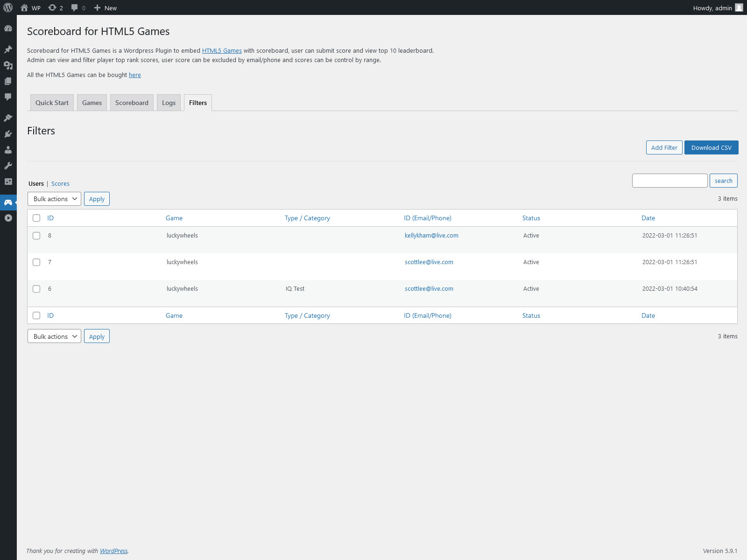Open the top Bulk actions dropdown
Viewport: 747px width, 560px height.
click(x=54, y=199)
